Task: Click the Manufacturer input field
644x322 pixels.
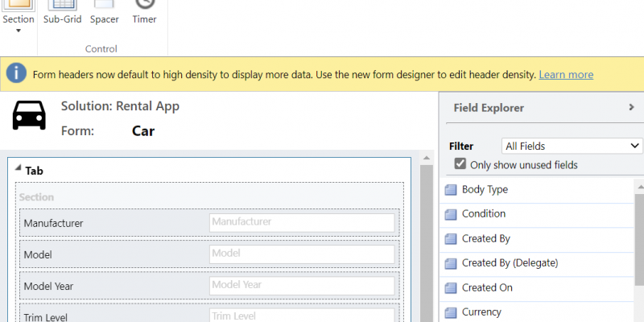Action: pyautogui.click(x=302, y=223)
